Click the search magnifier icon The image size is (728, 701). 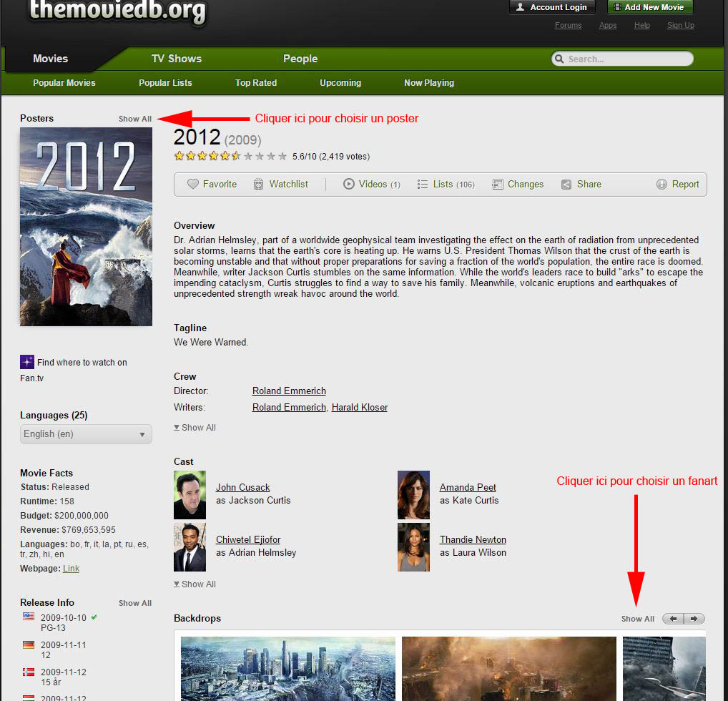coord(559,59)
